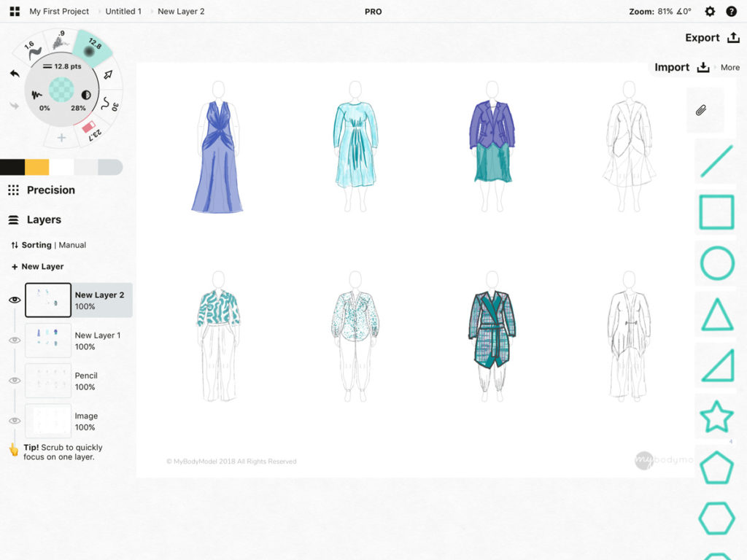Select the circle shape guide in right sidebar
Image resolution: width=747 pixels, height=560 pixels.
pos(716,263)
